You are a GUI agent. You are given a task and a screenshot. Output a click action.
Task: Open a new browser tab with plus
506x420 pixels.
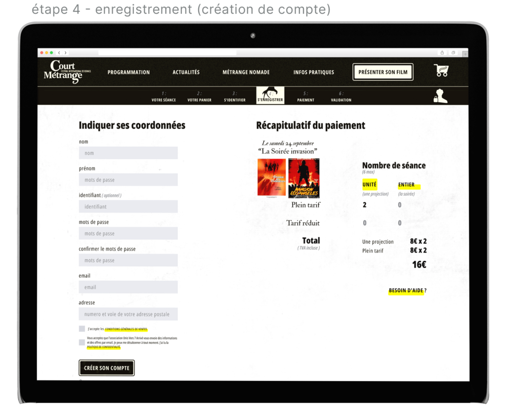point(465,53)
